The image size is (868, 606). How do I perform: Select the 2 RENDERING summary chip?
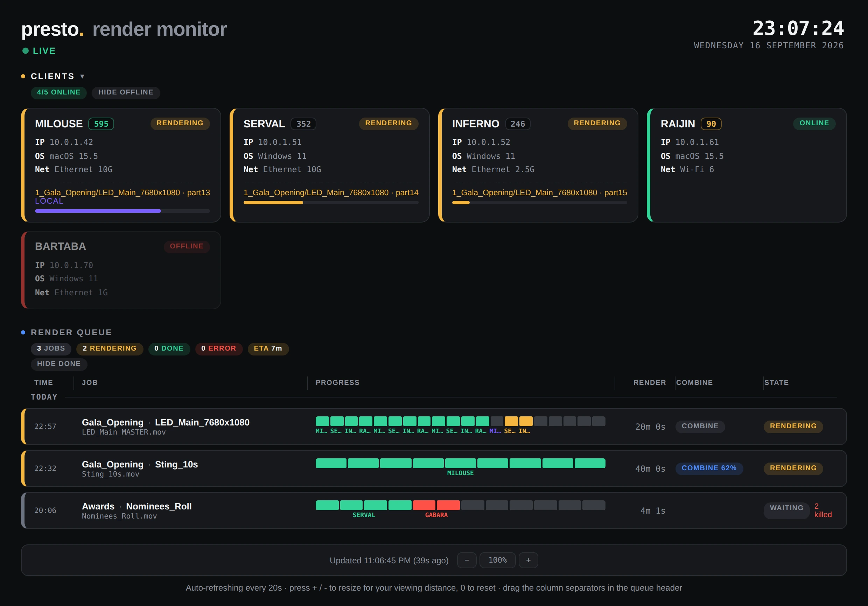(110, 348)
